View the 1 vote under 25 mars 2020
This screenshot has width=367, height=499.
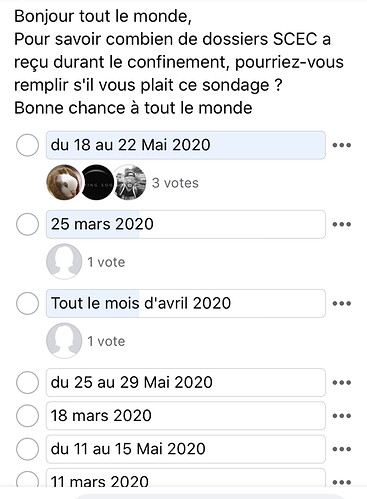(x=106, y=262)
